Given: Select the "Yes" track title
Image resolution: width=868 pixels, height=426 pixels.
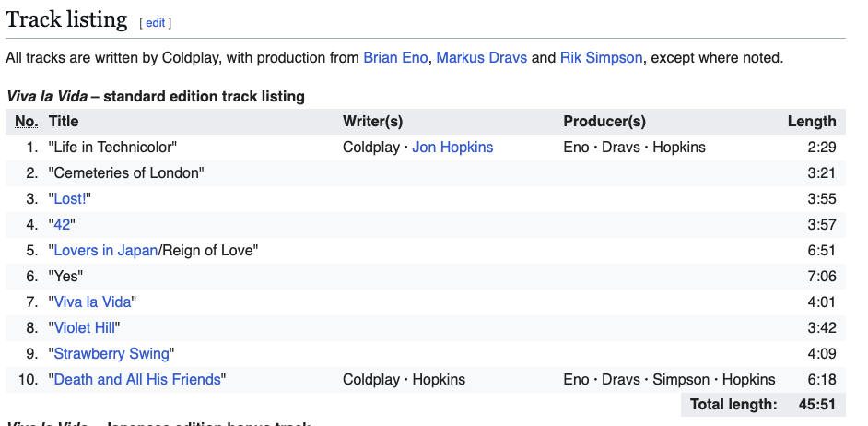Looking at the screenshot, I should pos(65,276).
